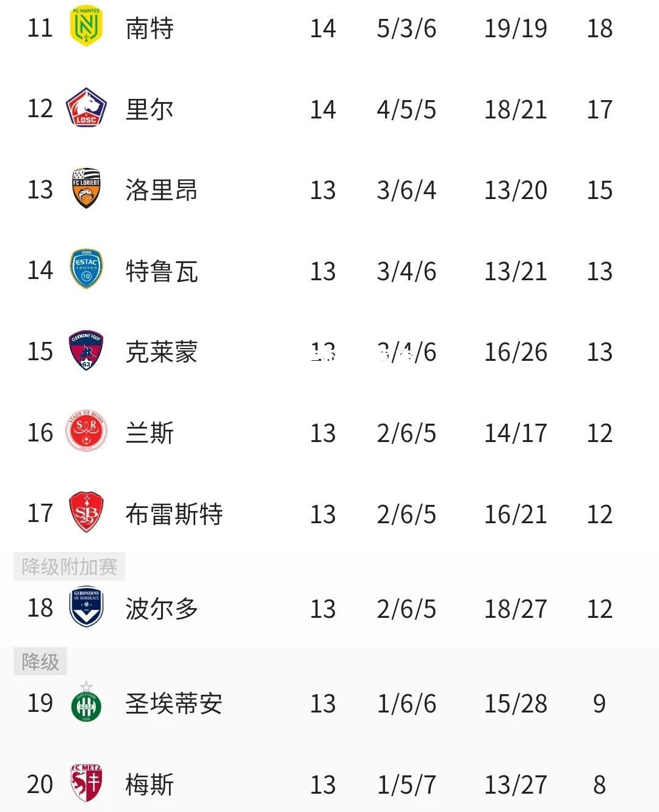Select 圣埃蒂安 goals record 15/28

[x=516, y=703]
